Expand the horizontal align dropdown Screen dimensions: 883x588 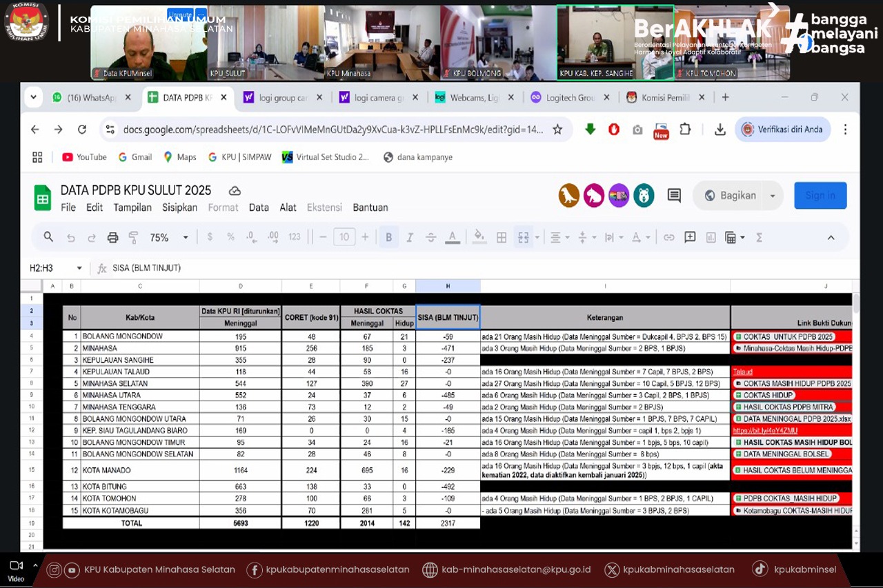pyautogui.click(x=559, y=237)
